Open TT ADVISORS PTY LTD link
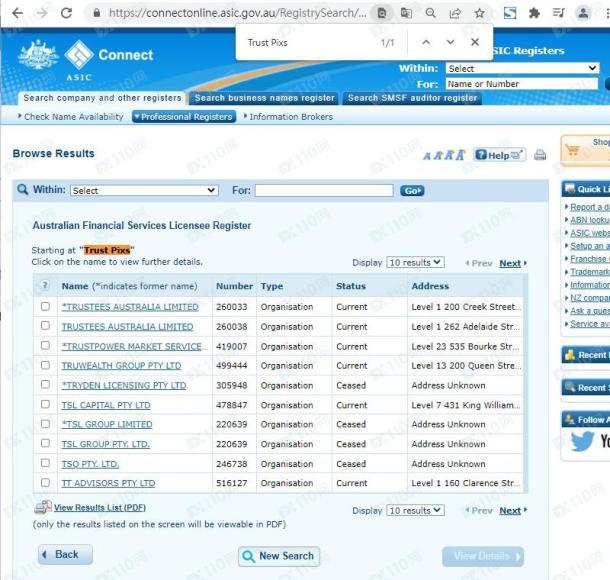610x580 pixels. (x=108, y=483)
